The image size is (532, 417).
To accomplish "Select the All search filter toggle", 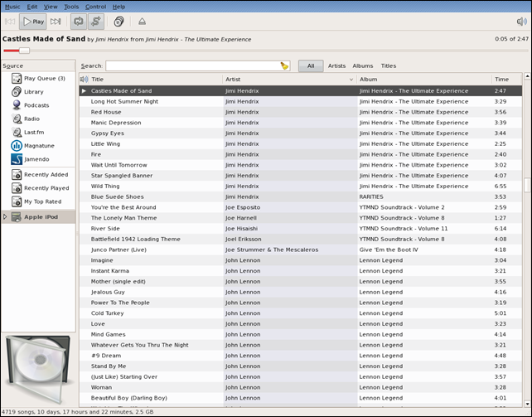I will coord(311,65).
